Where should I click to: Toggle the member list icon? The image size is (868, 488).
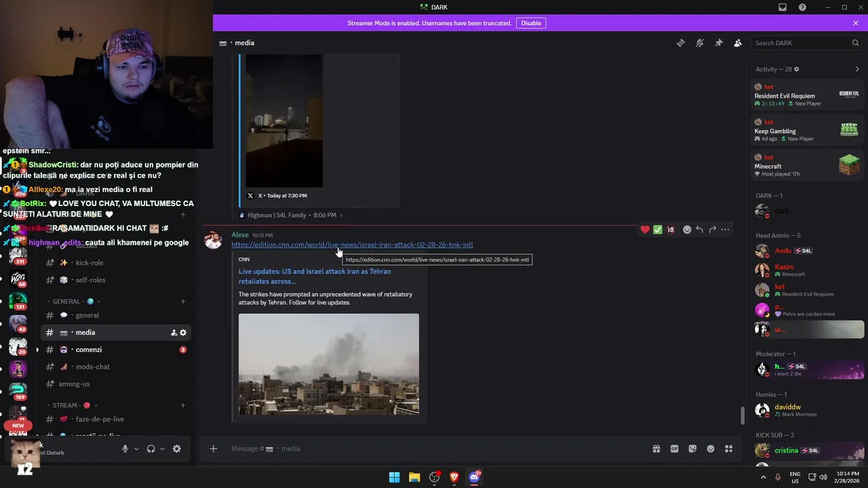pyautogui.click(x=738, y=43)
